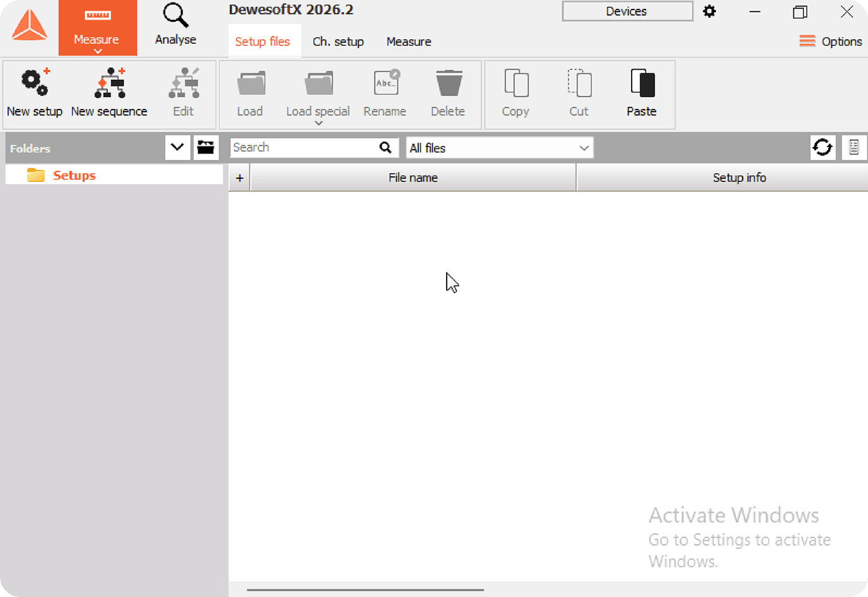The height and width of the screenshot is (597, 868).
Task: Switch to Measure mode
Action: [98, 27]
